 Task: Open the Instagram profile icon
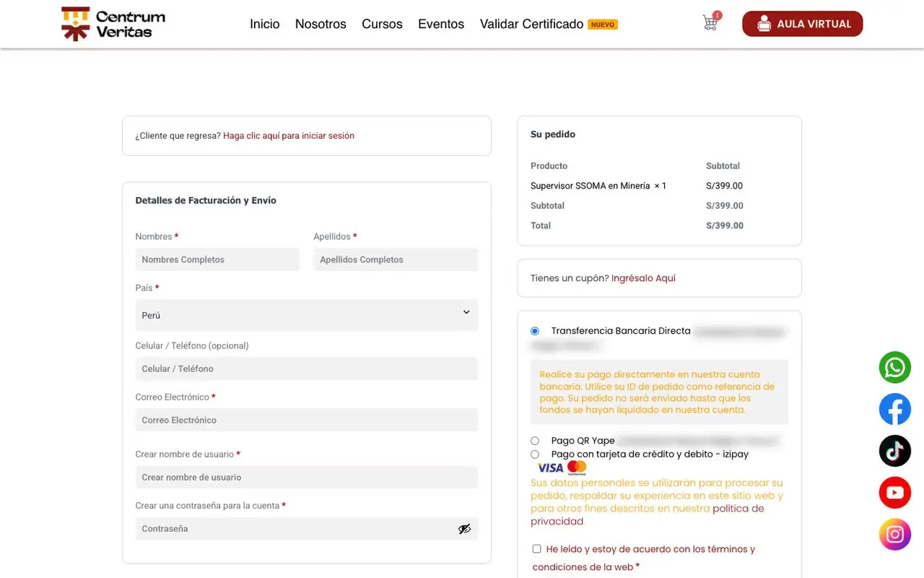tap(894, 535)
